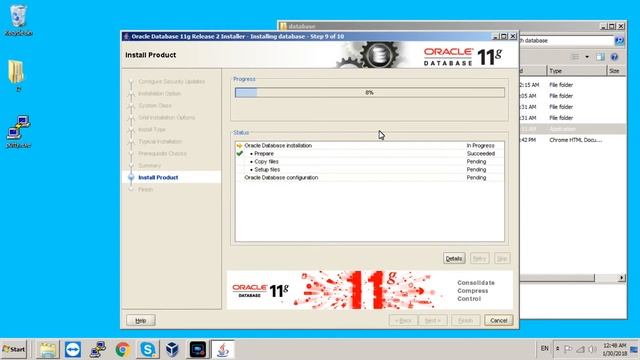The width and height of the screenshot is (640, 360).
Task: Select the Copy files status row
Action: point(369,162)
